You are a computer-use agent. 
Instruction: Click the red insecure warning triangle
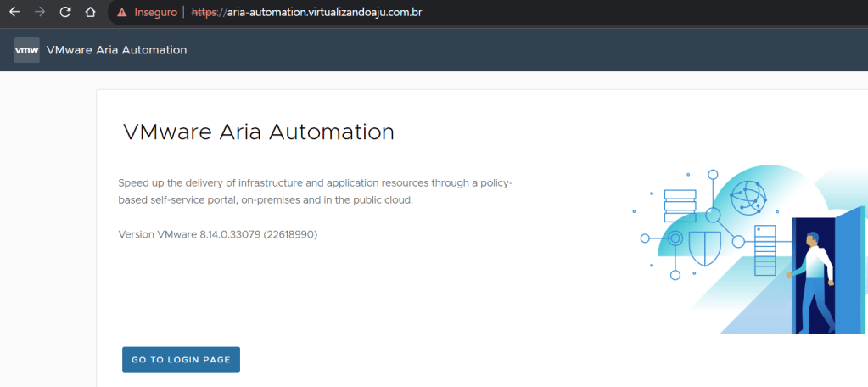pos(122,13)
